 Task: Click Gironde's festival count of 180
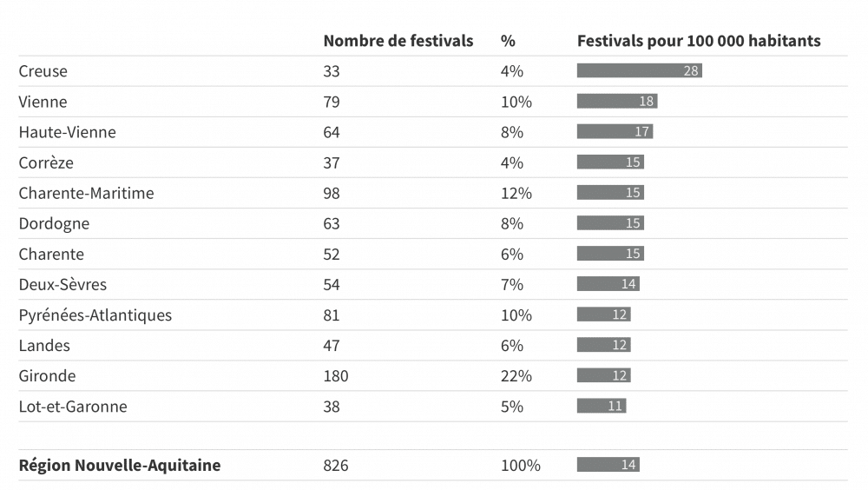[335, 375]
